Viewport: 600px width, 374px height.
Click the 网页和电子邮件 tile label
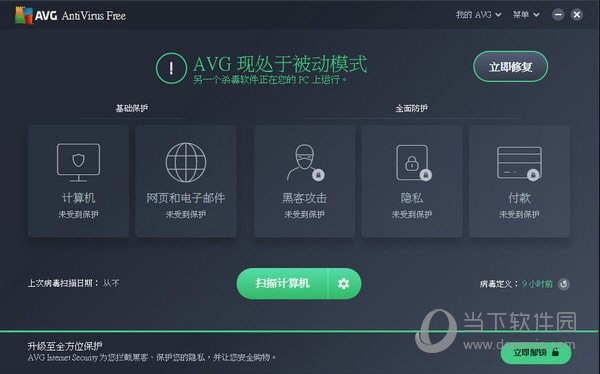(186, 198)
